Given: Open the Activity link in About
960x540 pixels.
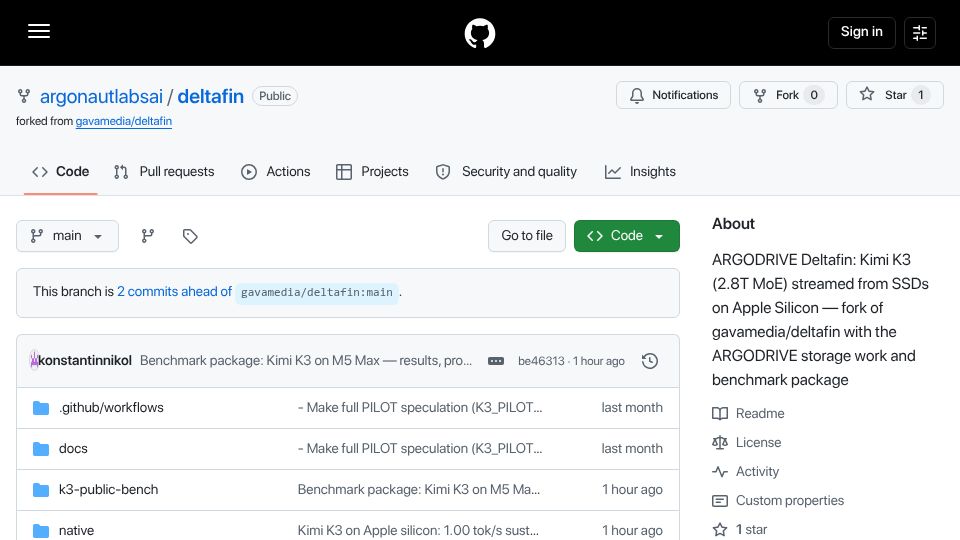Looking at the screenshot, I should click(x=746, y=471).
